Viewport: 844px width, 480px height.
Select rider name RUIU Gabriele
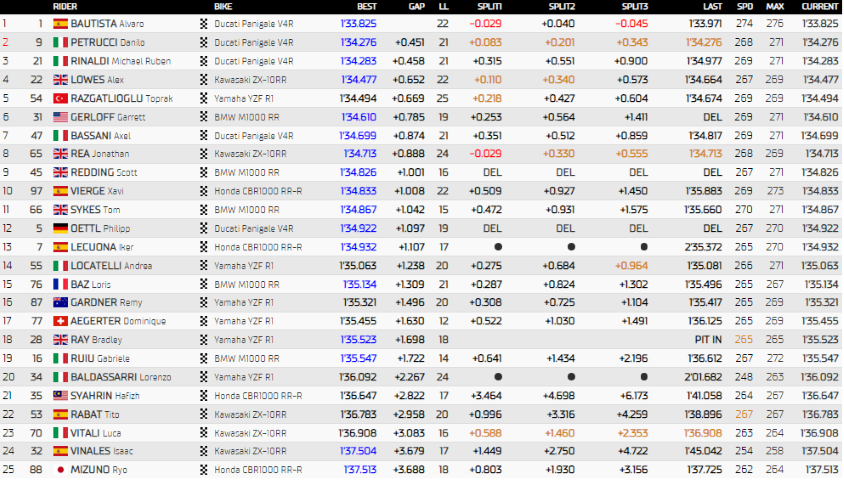click(100, 358)
